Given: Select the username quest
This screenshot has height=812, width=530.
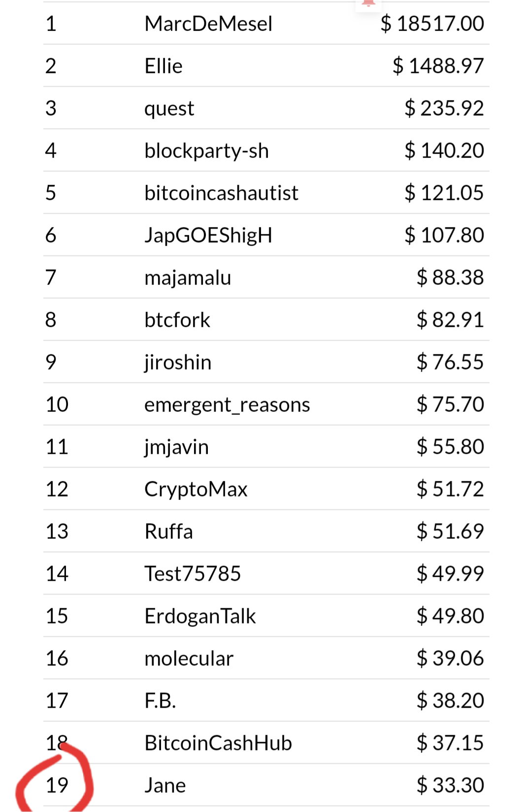Looking at the screenshot, I should pyautogui.click(x=169, y=109).
